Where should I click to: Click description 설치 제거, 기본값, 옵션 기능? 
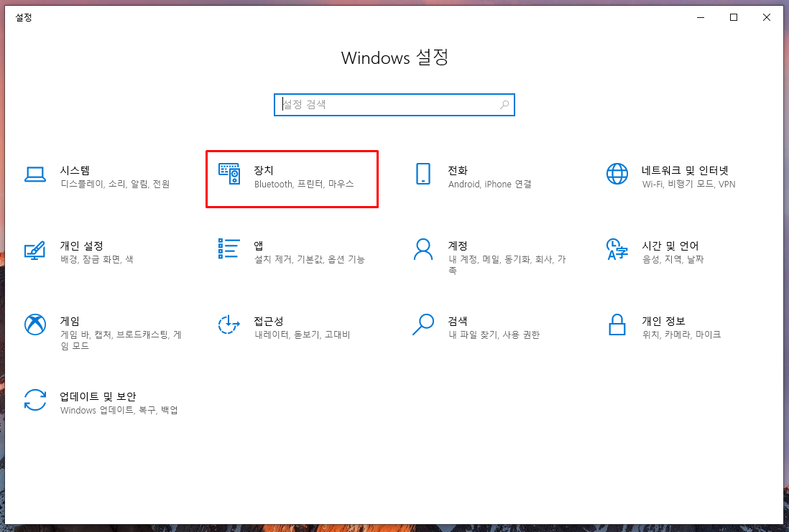click(x=310, y=259)
